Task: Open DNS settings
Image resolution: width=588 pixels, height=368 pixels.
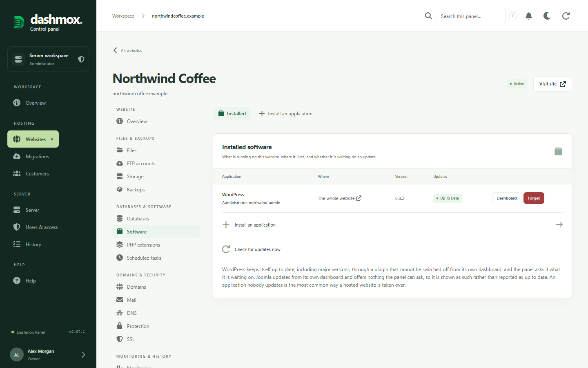Action: 156,313
